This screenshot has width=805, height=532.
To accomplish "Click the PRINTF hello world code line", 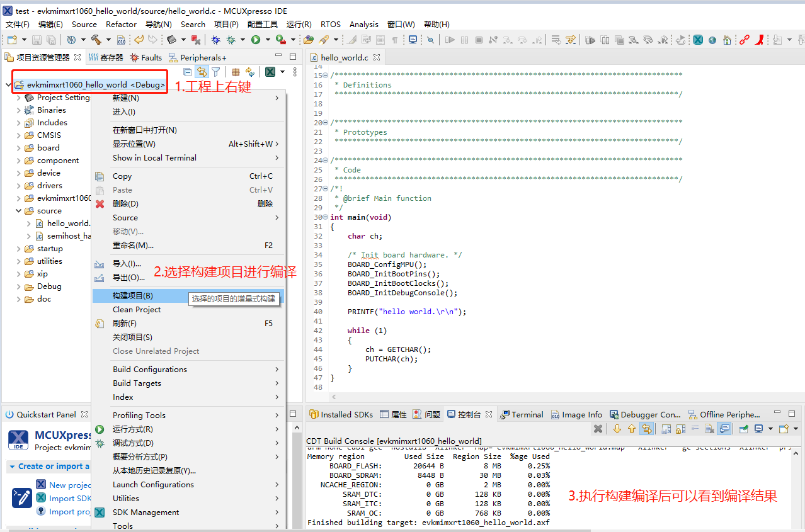I will (406, 312).
